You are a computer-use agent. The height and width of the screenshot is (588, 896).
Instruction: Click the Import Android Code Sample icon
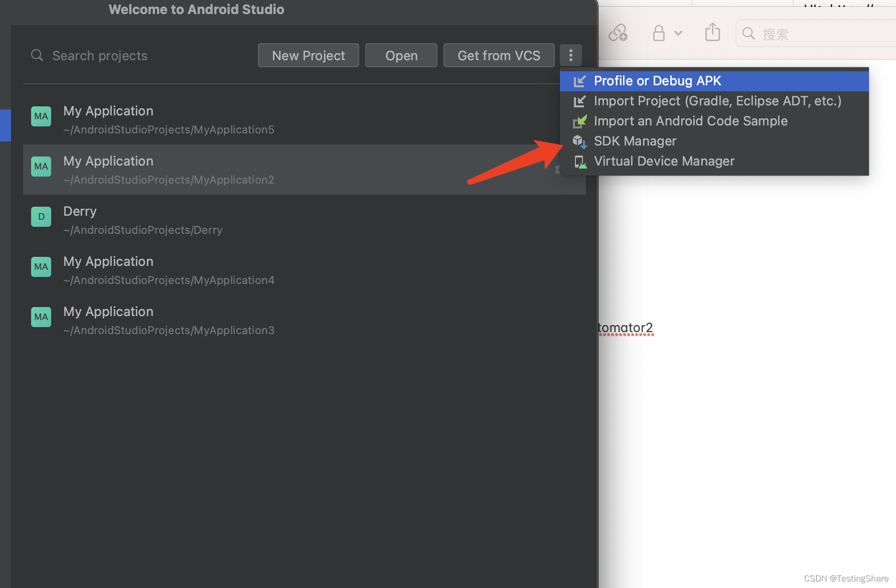click(579, 121)
